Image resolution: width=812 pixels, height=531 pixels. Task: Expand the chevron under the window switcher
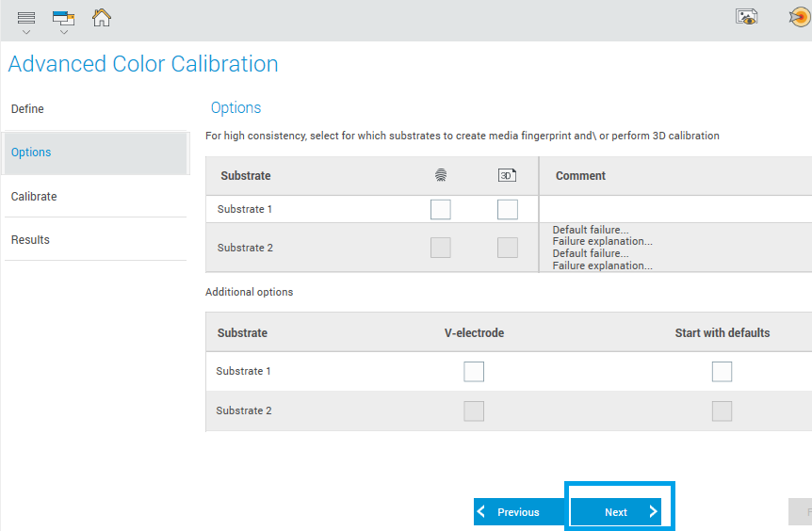pyautogui.click(x=64, y=32)
